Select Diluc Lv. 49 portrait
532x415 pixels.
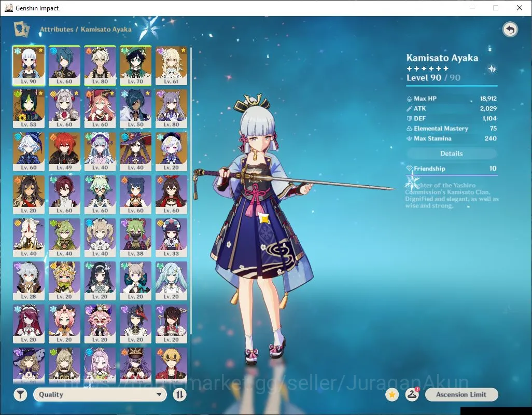click(64, 151)
